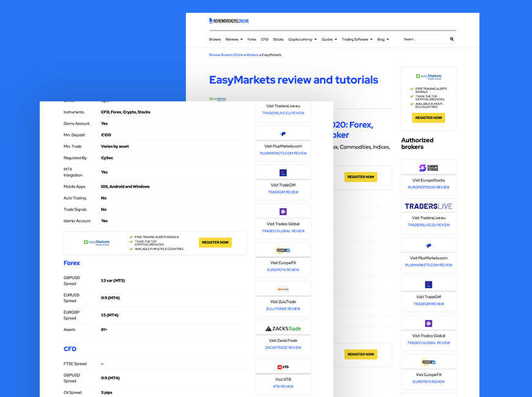
Task: Open the Guides dropdown menu
Action: point(329,39)
